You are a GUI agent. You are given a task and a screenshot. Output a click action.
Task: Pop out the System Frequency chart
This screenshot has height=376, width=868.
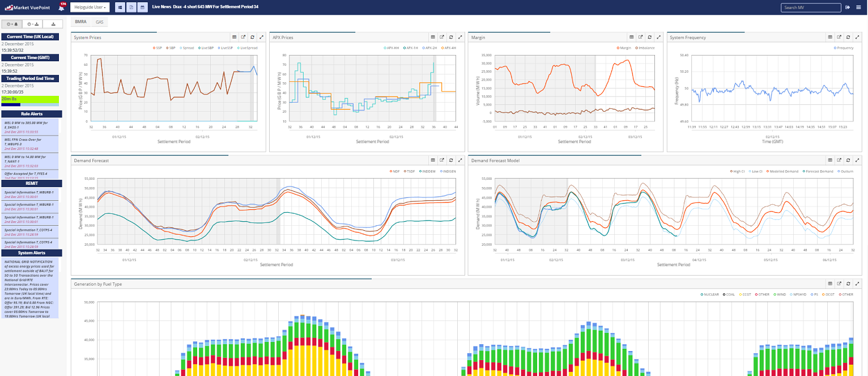point(839,37)
